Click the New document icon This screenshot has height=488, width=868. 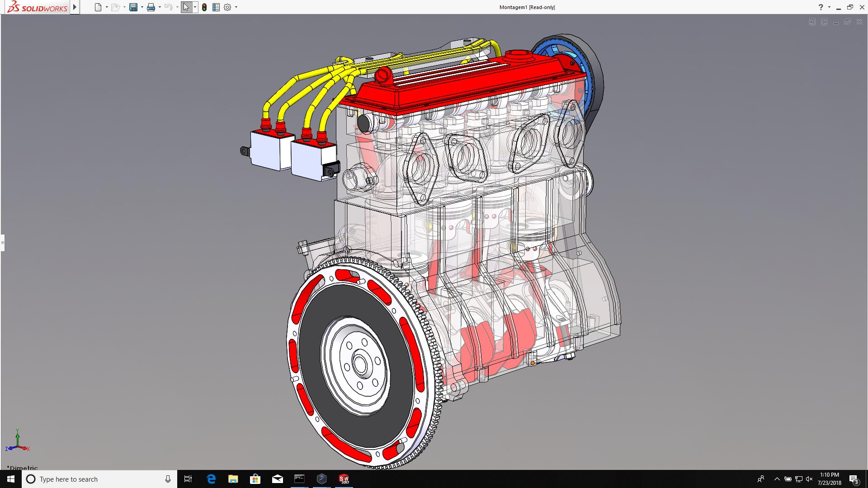tap(98, 7)
